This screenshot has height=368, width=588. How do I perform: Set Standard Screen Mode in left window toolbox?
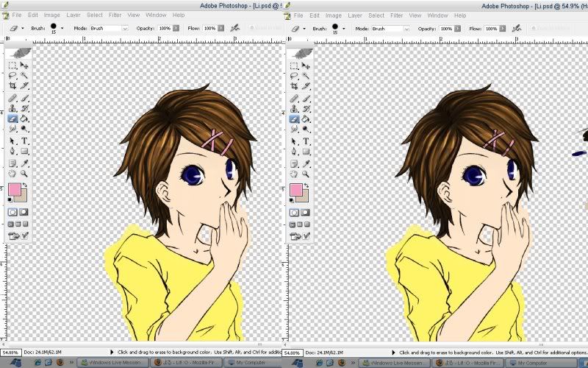(x=10, y=224)
